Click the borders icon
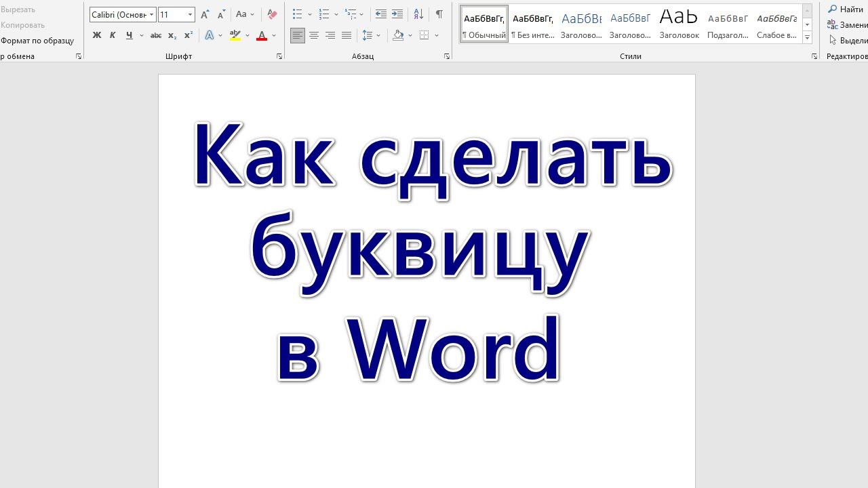The width and height of the screenshot is (868, 488). (425, 35)
